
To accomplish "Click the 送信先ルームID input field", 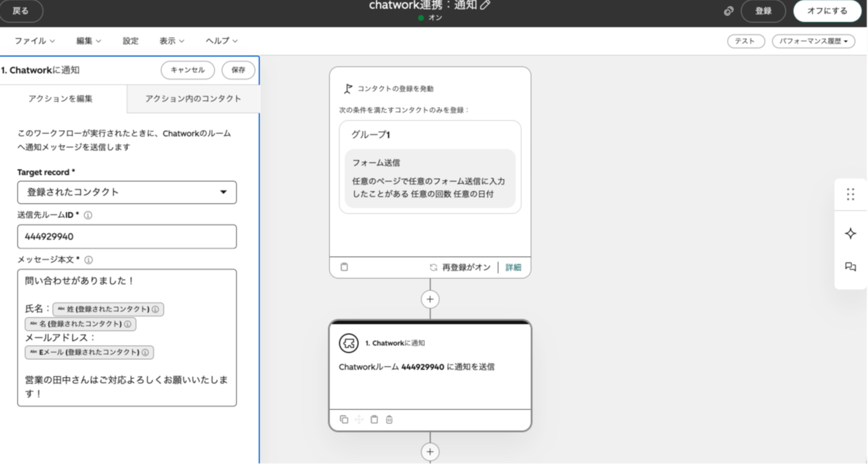I will click(x=127, y=236).
